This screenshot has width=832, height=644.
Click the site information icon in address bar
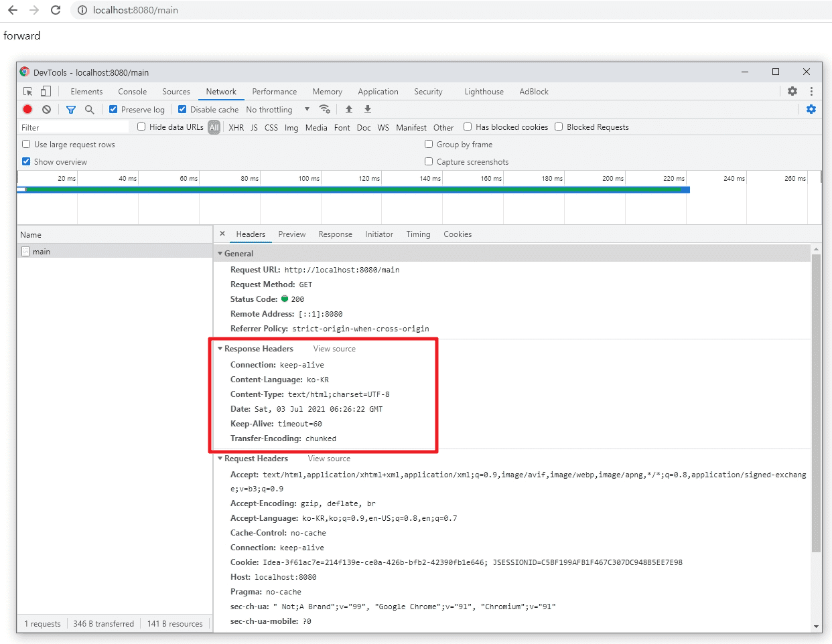tap(82, 10)
